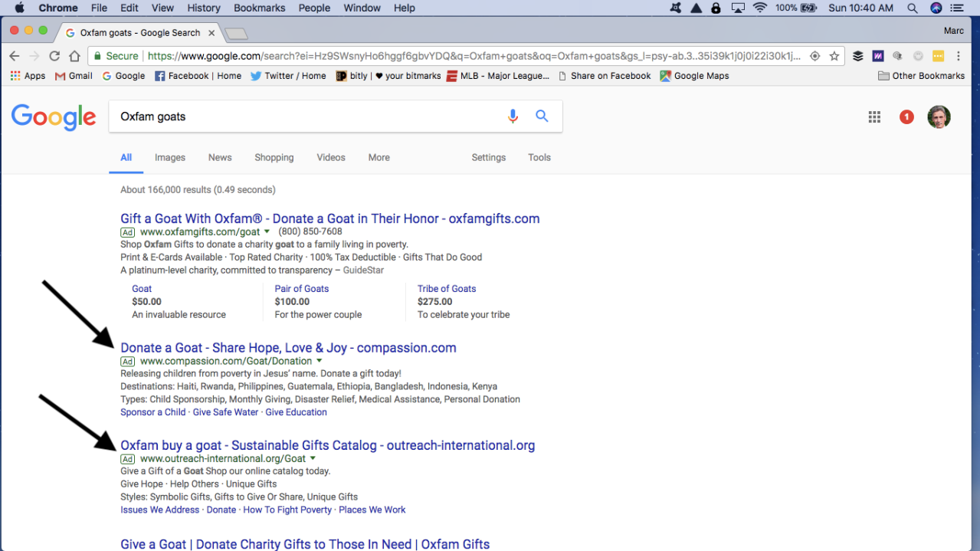
Task: Expand the outreach-international.org ad dropdown arrow
Action: coord(313,458)
